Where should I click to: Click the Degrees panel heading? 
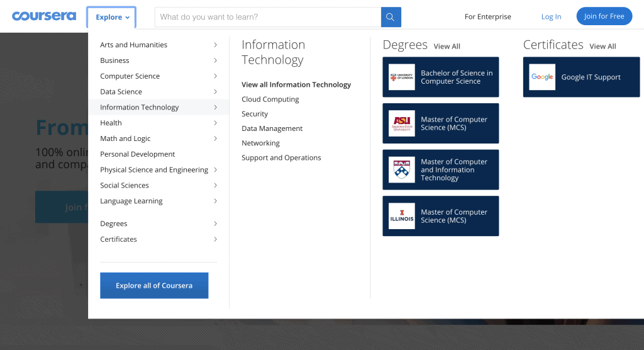405,45
